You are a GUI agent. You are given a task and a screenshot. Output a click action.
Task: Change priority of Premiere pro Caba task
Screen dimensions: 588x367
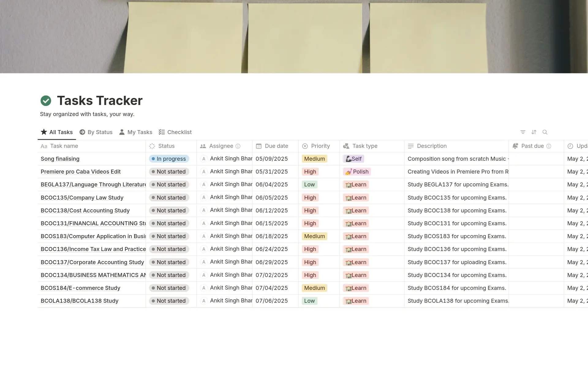tap(310, 172)
